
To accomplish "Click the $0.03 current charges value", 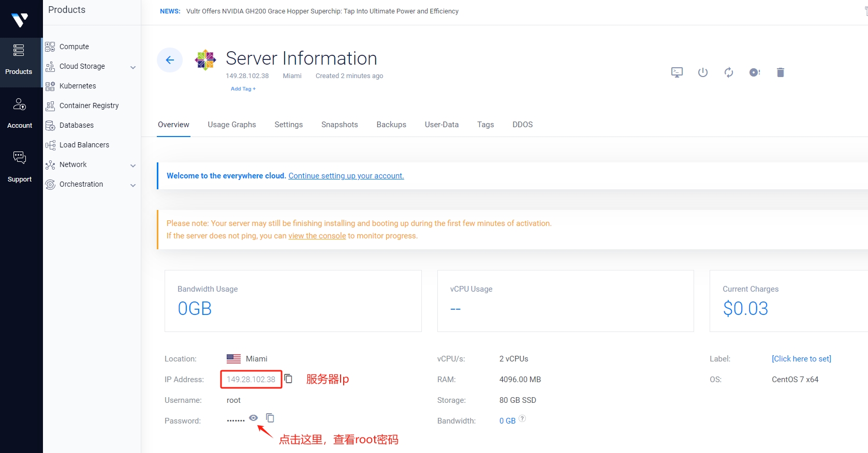I will [x=745, y=309].
